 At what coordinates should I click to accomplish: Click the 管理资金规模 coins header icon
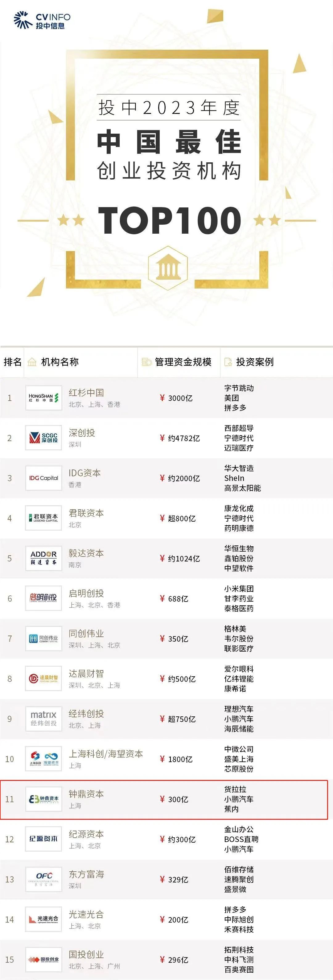146,362
